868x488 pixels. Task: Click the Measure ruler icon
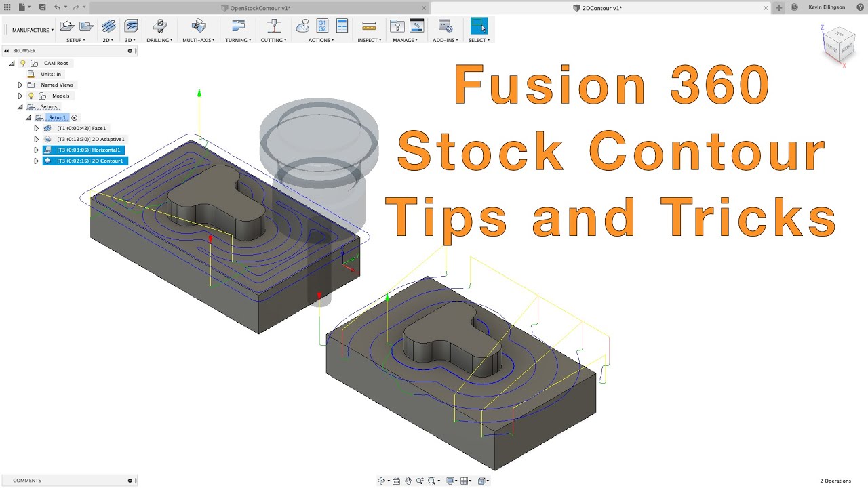(x=369, y=26)
